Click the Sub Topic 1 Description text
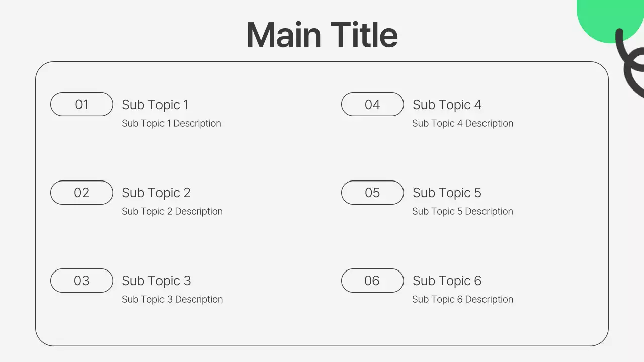The width and height of the screenshot is (644, 362). 171,123
